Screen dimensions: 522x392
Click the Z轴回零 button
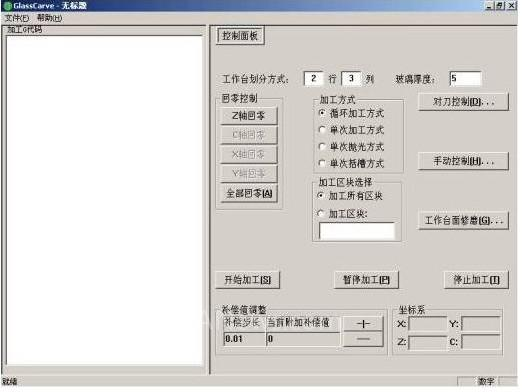click(249, 116)
